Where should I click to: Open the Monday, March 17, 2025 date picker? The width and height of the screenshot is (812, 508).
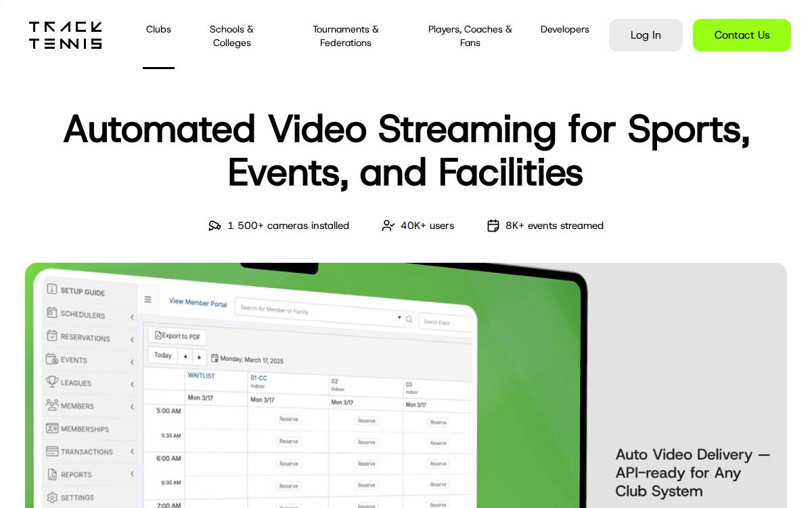247,359
